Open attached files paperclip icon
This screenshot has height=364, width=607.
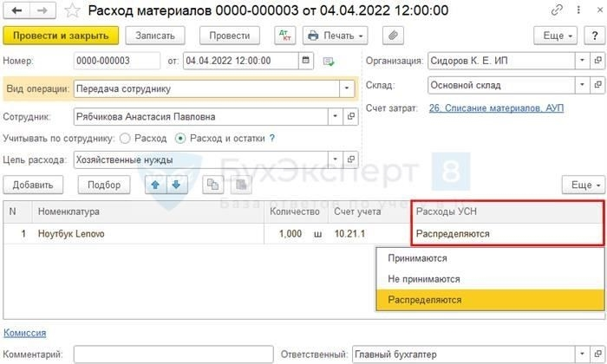tap(393, 36)
